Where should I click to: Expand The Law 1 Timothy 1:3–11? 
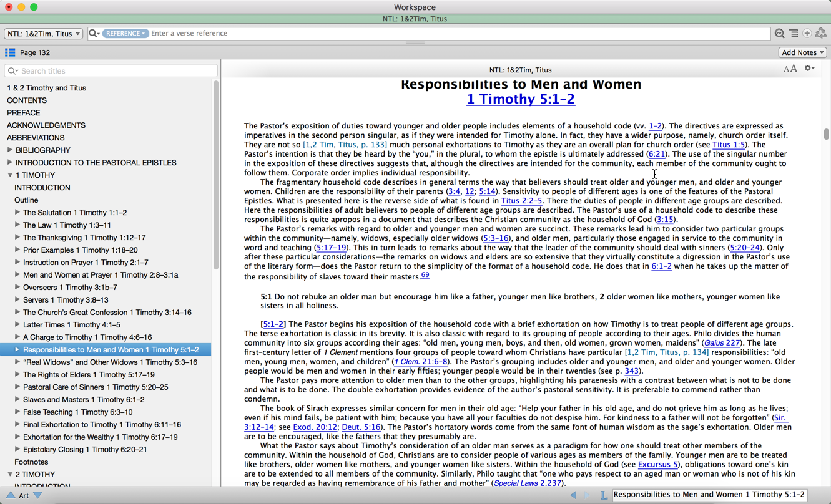(x=17, y=225)
